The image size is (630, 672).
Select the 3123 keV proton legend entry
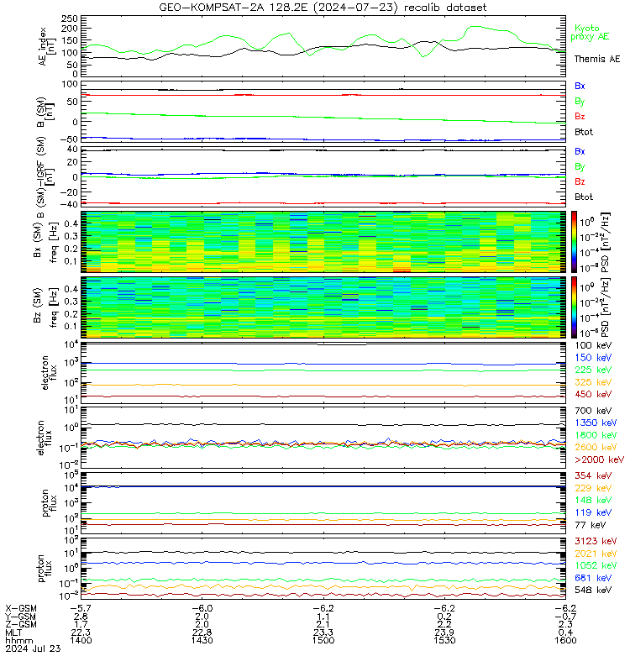pyautogui.click(x=596, y=541)
